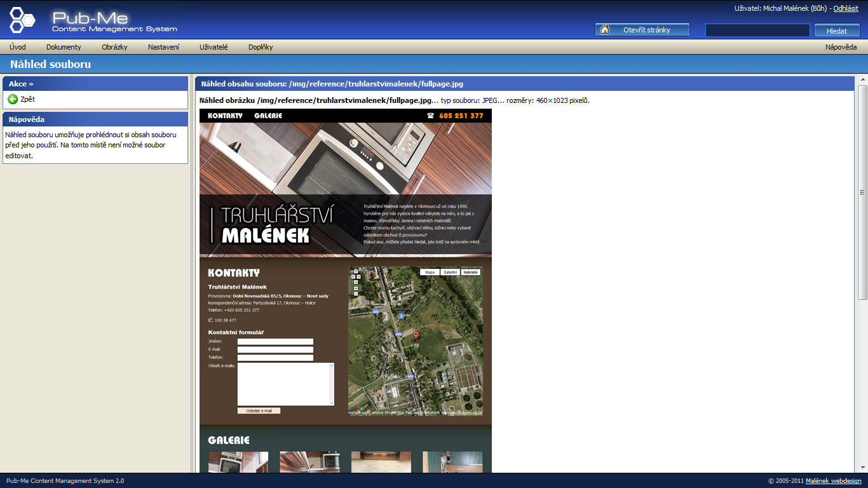Screen dimensions: 868x488
Task: Click the Odhlásit logout link
Action: coord(846,8)
